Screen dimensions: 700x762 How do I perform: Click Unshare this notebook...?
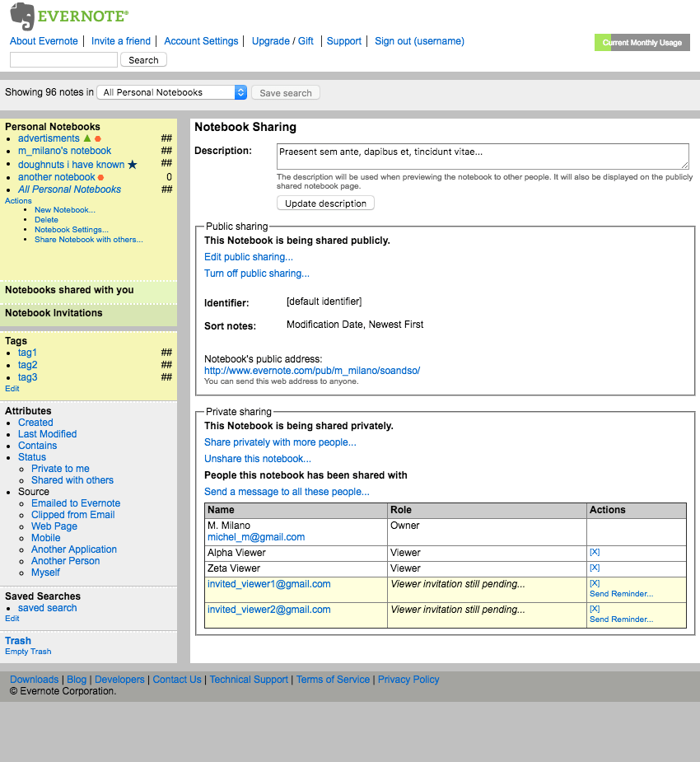(258, 459)
